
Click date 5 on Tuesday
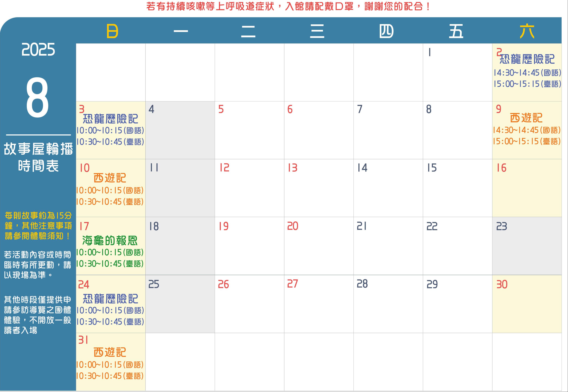tap(221, 109)
